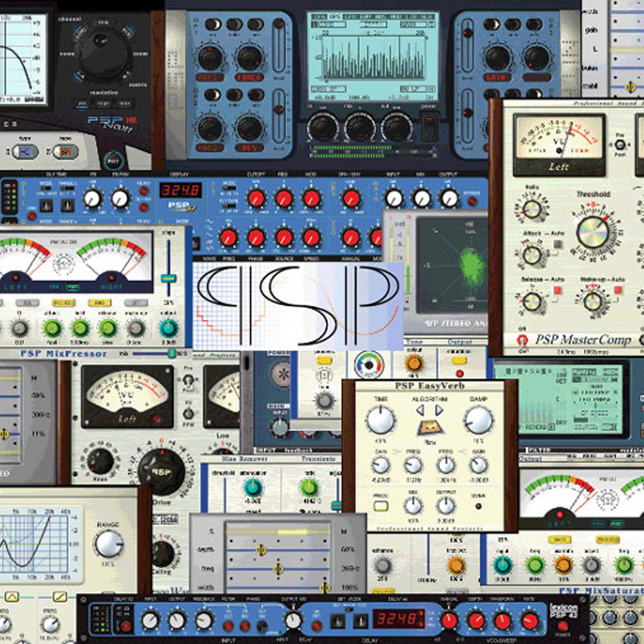Toggle the PROC button in PSP EasyVerb
The width and height of the screenshot is (644, 644).
tap(381, 506)
